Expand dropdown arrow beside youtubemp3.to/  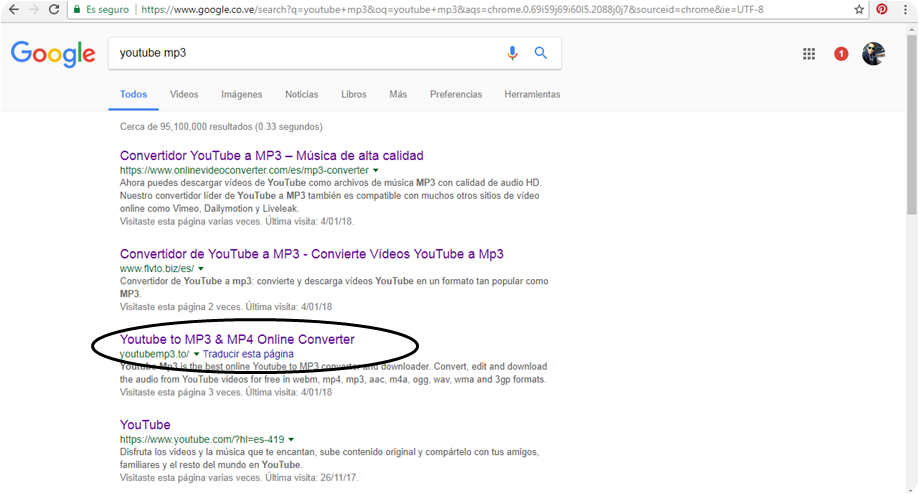click(x=196, y=354)
